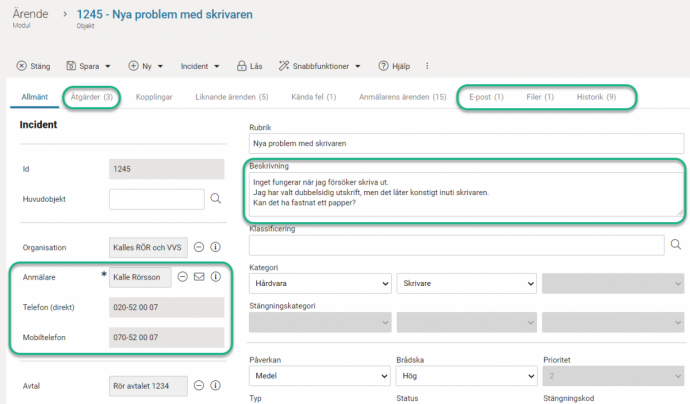690x404 pixels.
Task: Open the Påverkan dropdown showing Medel
Action: point(319,376)
